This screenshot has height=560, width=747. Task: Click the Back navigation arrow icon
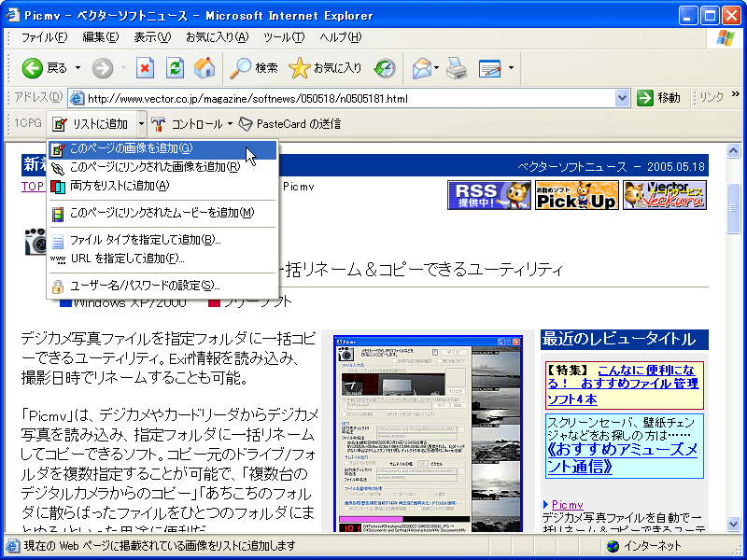(33, 68)
